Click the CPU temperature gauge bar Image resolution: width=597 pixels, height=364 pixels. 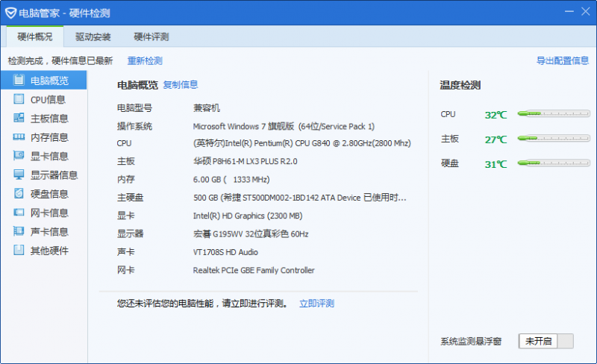[554, 113]
